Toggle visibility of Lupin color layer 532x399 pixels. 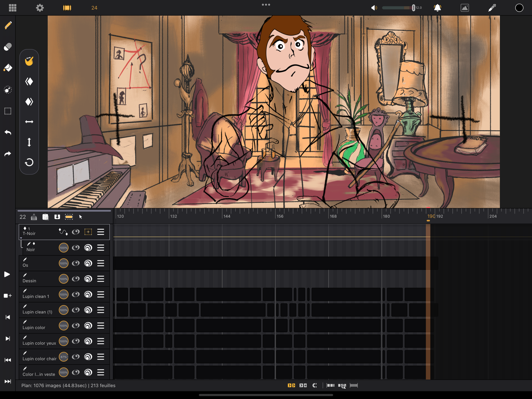76,326
